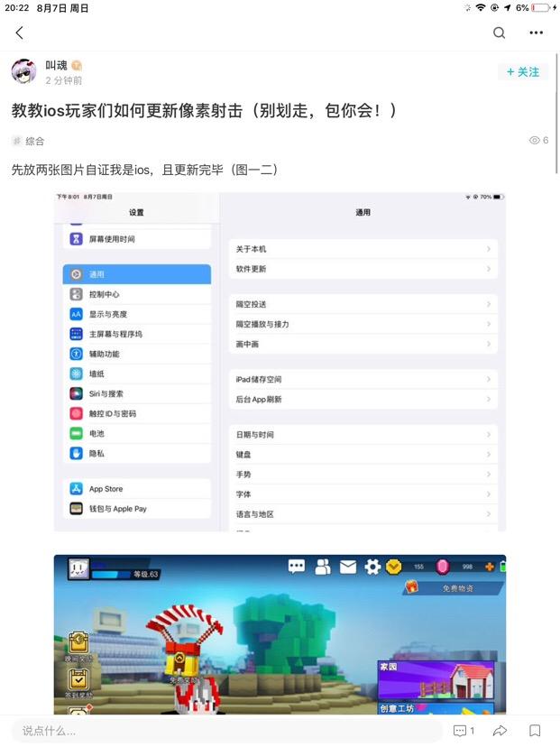The width and height of the screenshot is (560, 747).
Task: Tap the pink gem icon in game
Action: (443, 567)
